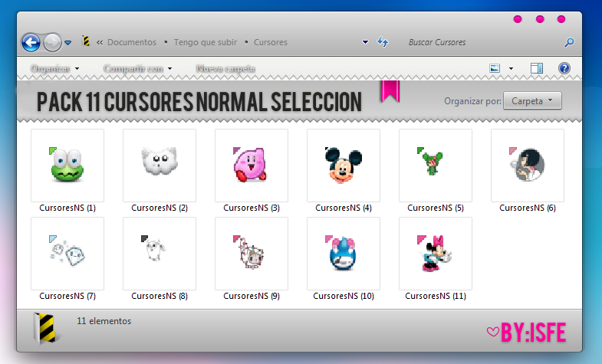The height and width of the screenshot is (364, 602).
Task: Go back with the blue Back arrow
Action: coord(31,42)
